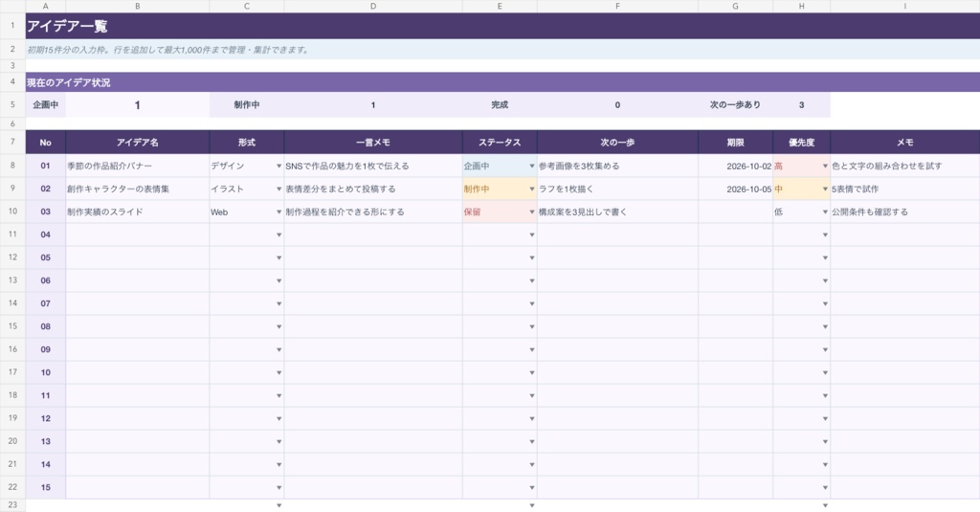The width and height of the screenshot is (980, 512).
Task: Click the 期限 cell 2026-10-05
Action: pos(735,189)
